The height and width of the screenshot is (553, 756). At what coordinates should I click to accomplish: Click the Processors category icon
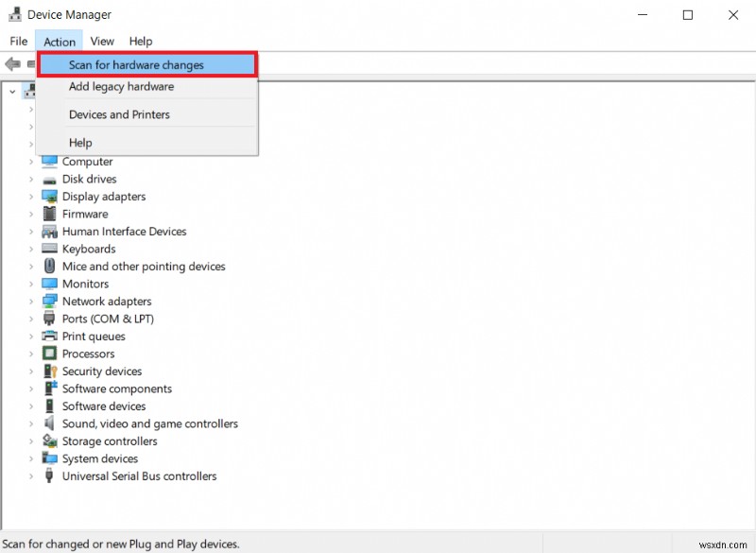pos(50,354)
